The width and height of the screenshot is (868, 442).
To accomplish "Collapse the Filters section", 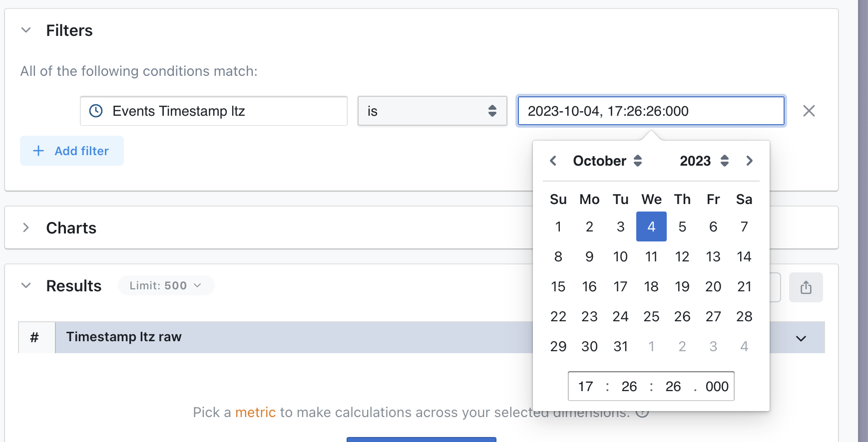I will (x=25, y=30).
